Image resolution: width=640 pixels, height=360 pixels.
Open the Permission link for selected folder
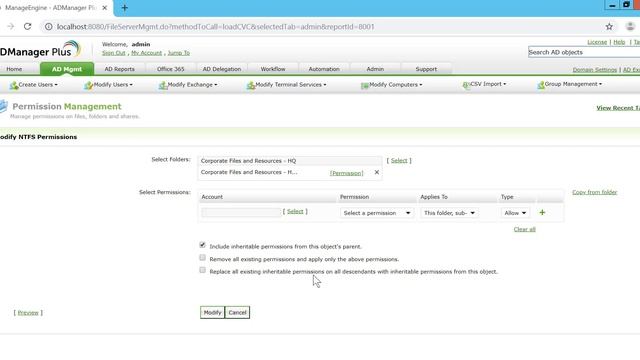pyautogui.click(x=347, y=173)
